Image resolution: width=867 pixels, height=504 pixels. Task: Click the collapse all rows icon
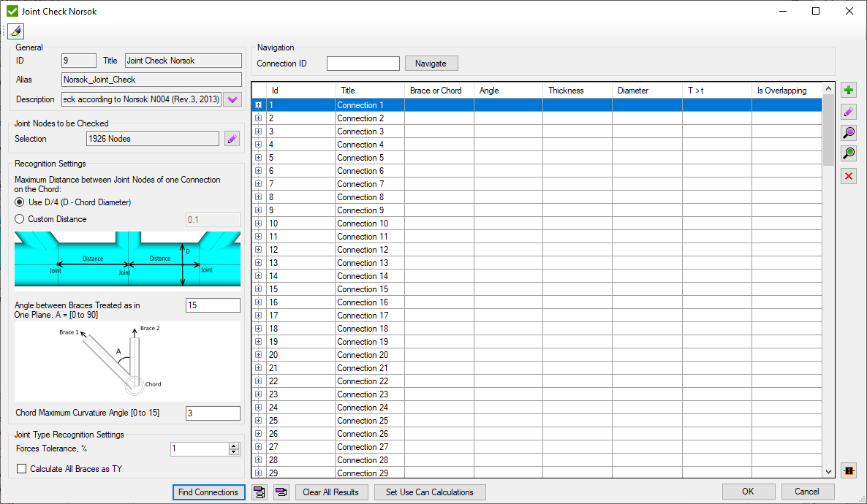click(x=281, y=492)
